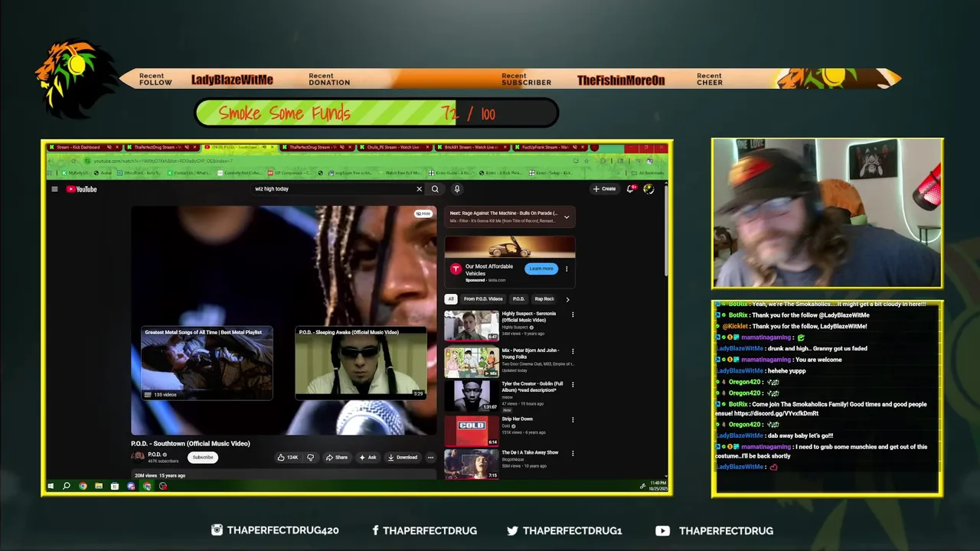Go to YouTube home via logo

pyautogui.click(x=82, y=189)
